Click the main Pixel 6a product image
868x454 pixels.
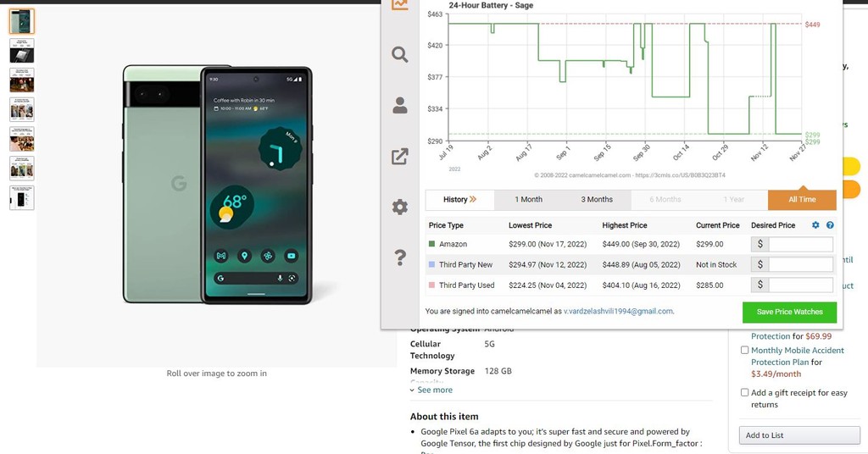[217, 185]
